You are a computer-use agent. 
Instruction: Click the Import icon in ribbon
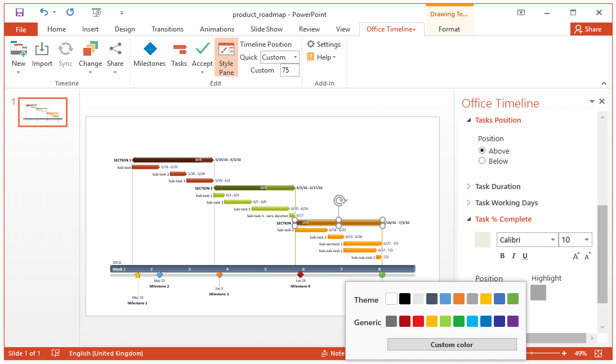click(x=42, y=50)
